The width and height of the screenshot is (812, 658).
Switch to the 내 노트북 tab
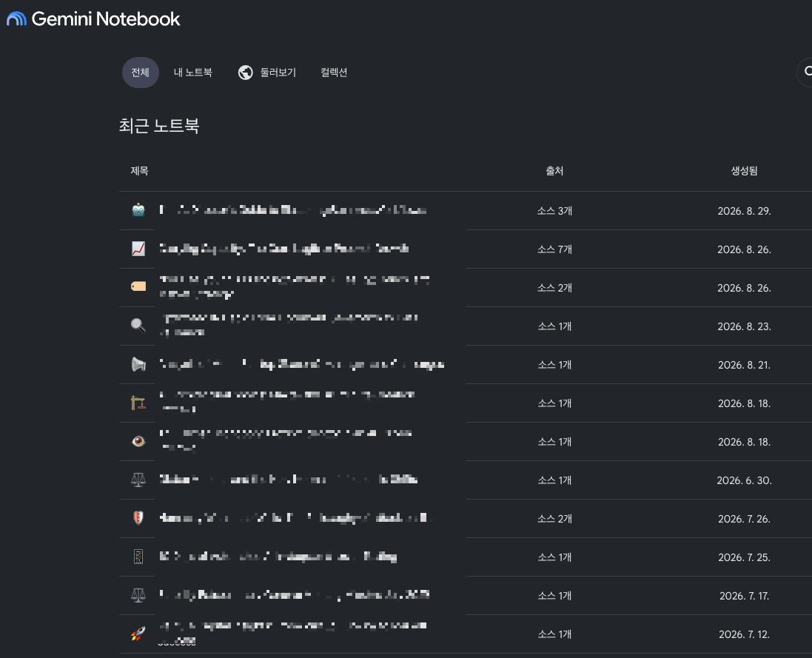coord(192,73)
